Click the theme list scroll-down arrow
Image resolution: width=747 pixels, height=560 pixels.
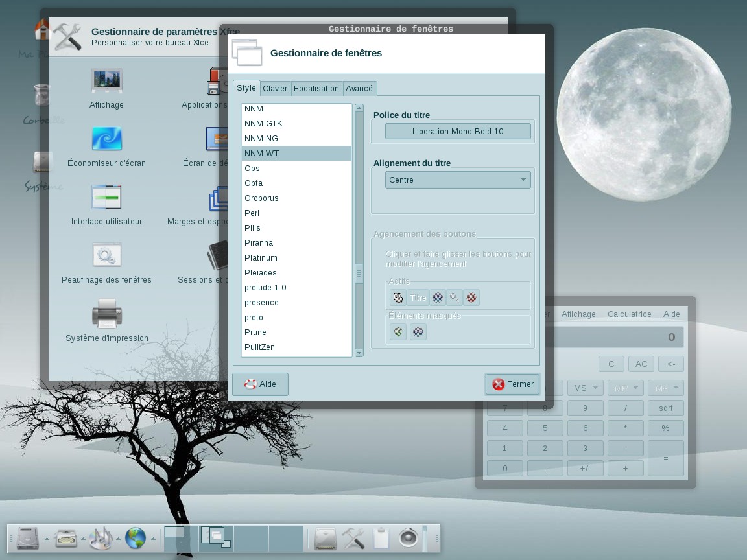[x=359, y=353]
